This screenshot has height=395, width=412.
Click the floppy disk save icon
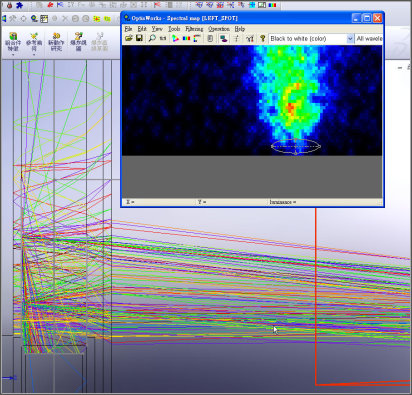pyautogui.click(x=139, y=38)
